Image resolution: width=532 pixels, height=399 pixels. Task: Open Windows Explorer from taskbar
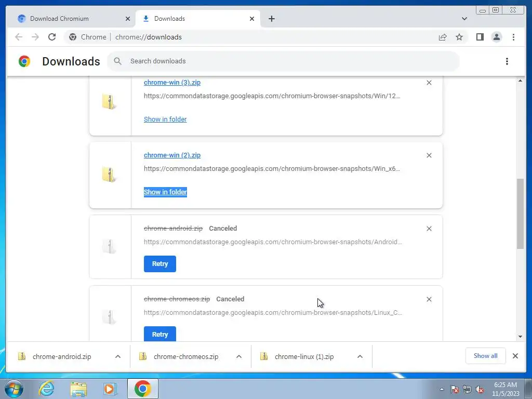click(x=78, y=389)
